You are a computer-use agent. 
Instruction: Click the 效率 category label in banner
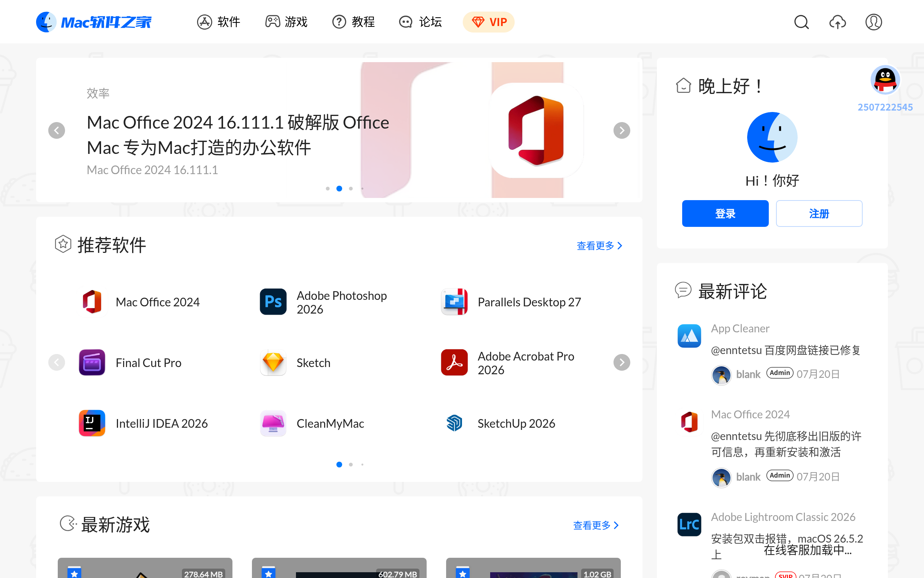tap(98, 93)
